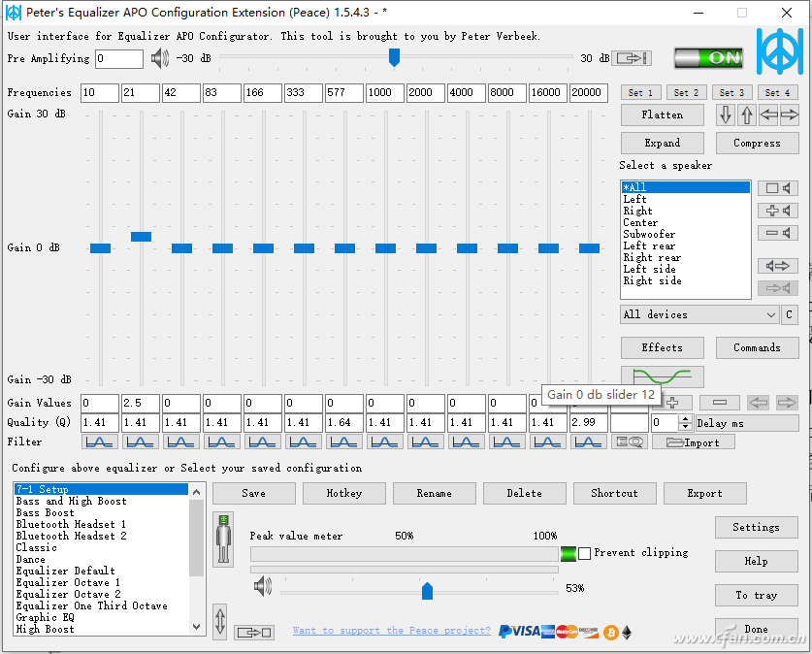Toggle the green ON power switch

click(x=709, y=58)
